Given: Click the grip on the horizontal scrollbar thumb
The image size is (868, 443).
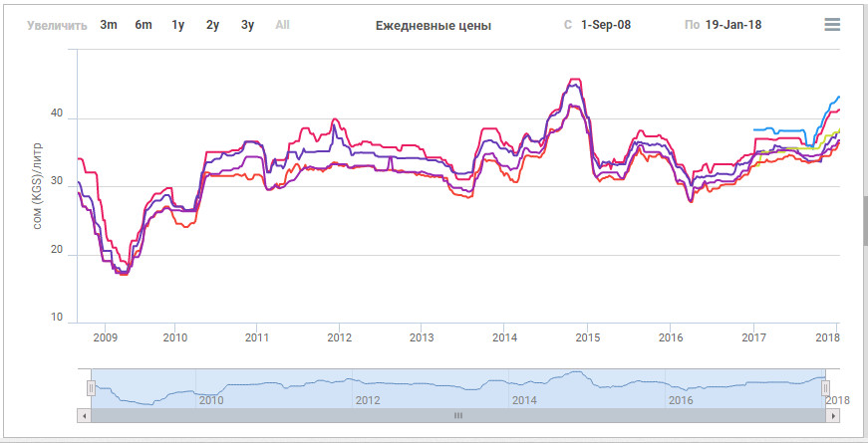Looking at the screenshot, I should pyautogui.click(x=458, y=415).
